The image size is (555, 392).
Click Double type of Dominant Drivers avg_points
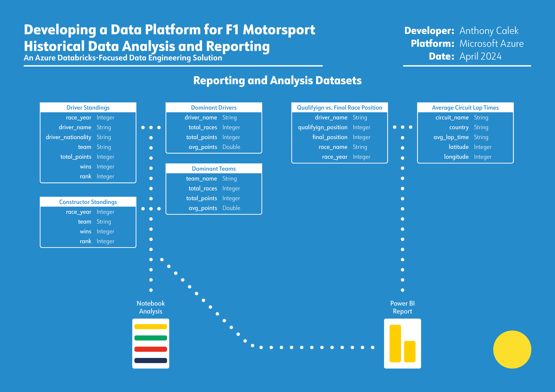[231, 147]
